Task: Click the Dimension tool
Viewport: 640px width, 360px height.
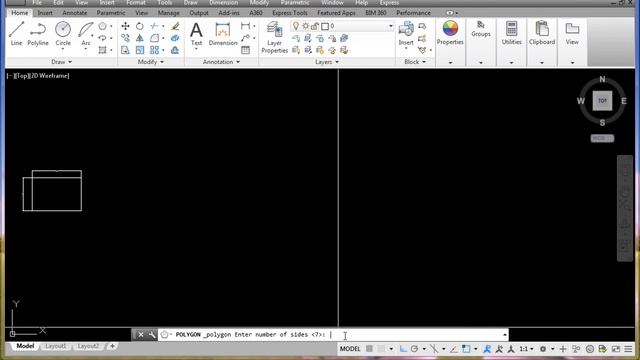Action: pos(222,33)
